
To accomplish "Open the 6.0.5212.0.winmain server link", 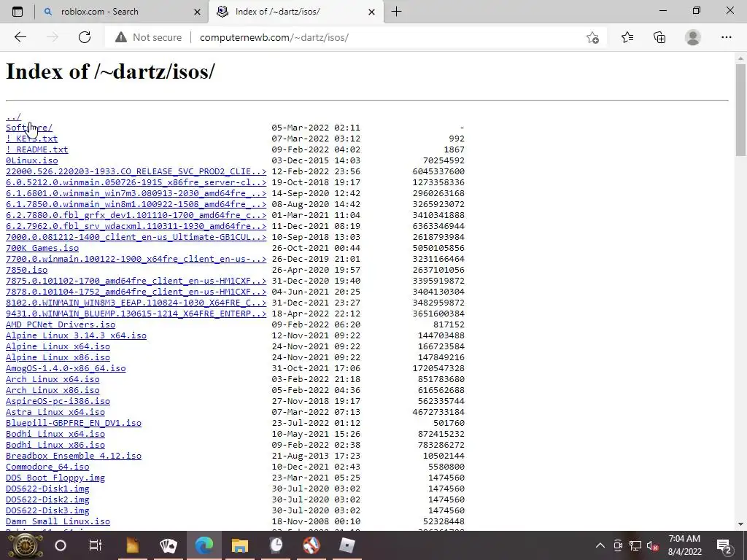I will (x=136, y=182).
